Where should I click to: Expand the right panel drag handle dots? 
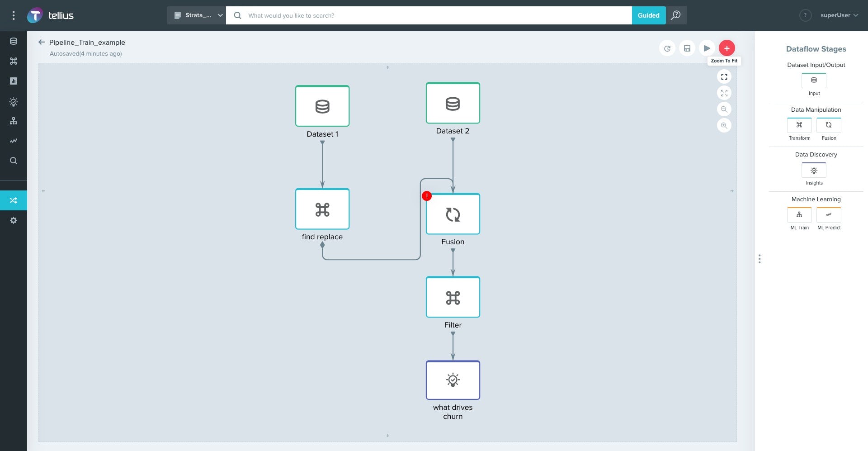coord(759,259)
